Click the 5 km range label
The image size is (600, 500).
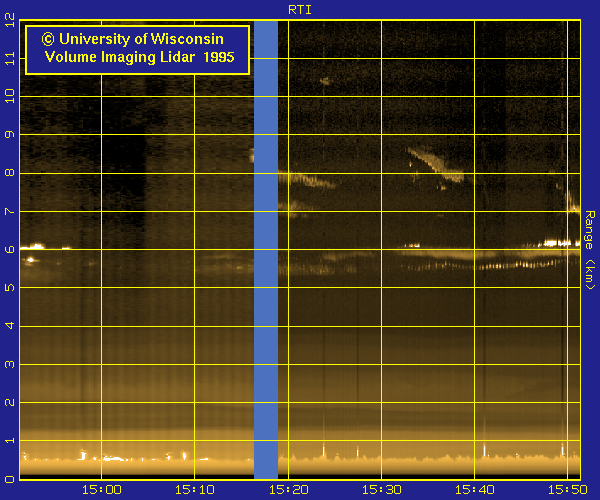10,287
